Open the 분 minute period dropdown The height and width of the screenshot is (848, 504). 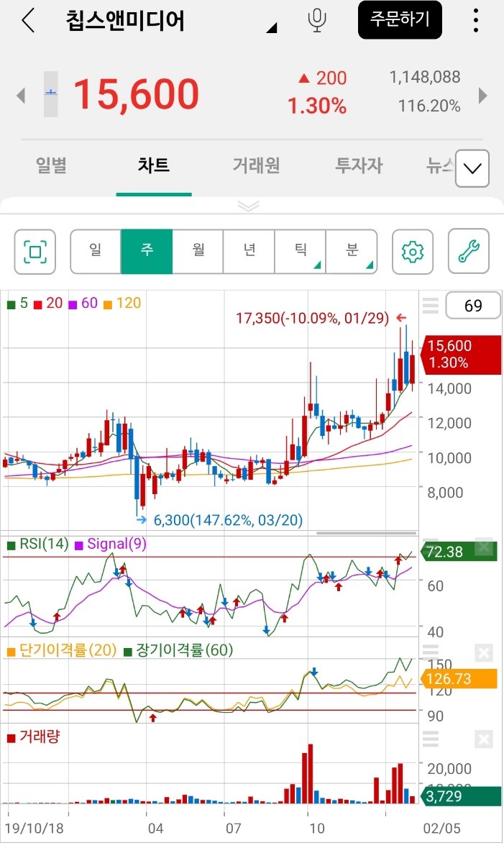(352, 252)
